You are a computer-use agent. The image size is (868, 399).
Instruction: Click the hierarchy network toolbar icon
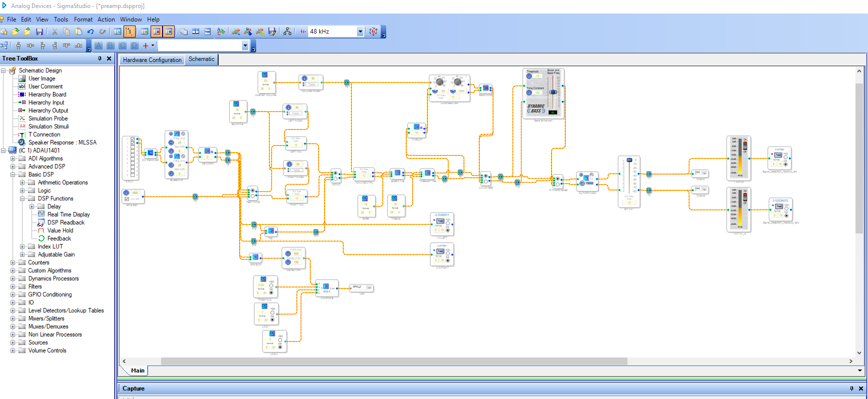(x=287, y=31)
